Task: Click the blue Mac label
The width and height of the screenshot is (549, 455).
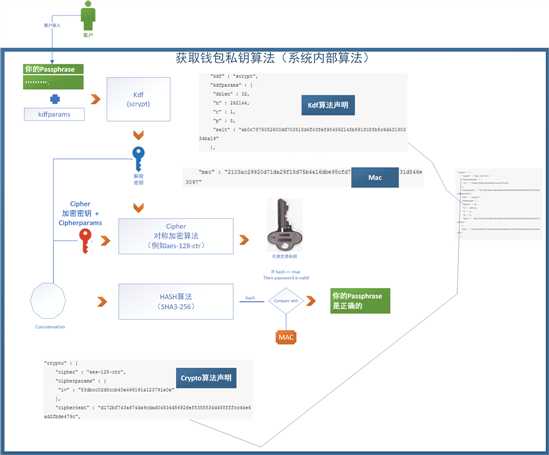Action: pyautogui.click(x=375, y=177)
